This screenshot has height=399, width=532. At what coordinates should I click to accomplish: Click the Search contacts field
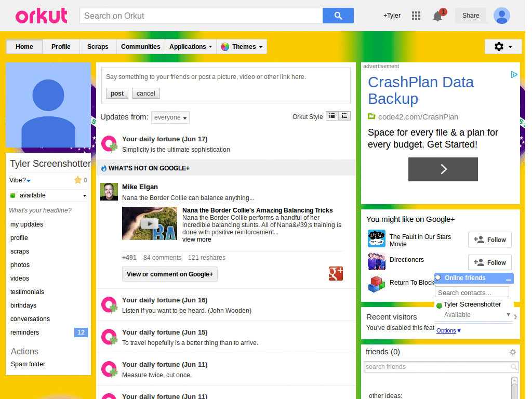pos(472,292)
